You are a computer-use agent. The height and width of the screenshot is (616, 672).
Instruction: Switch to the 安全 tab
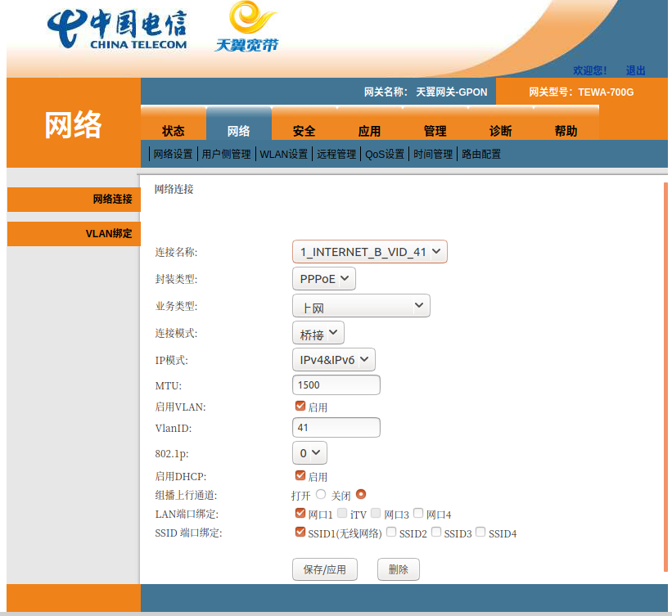click(304, 131)
